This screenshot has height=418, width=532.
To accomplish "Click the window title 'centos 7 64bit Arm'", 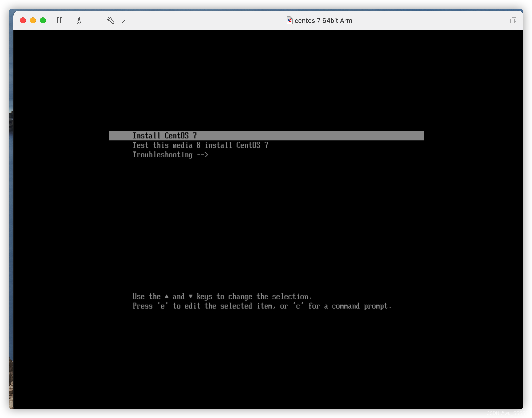I will click(323, 21).
